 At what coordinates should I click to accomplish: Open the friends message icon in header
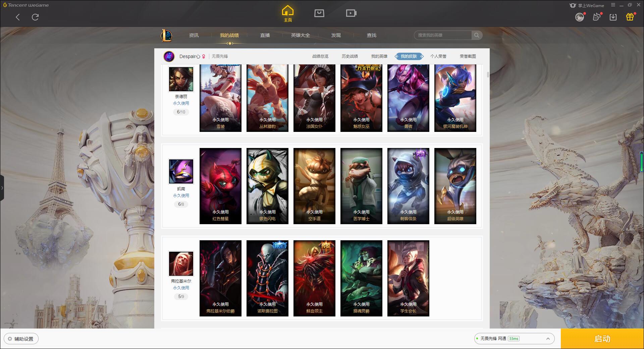coord(596,17)
